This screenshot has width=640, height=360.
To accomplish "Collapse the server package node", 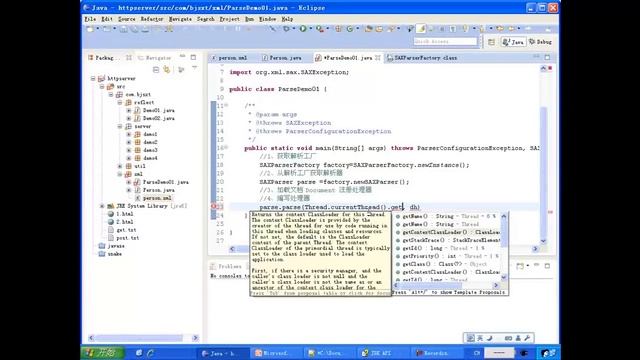I will point(120,127).
